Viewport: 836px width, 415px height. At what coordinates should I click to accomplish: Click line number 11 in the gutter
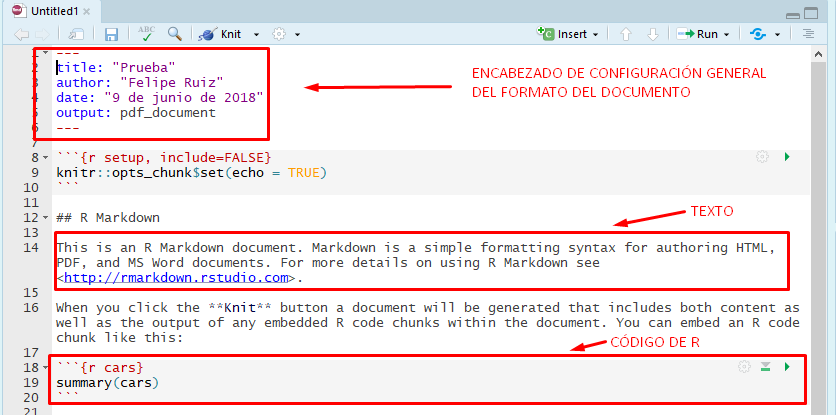pos(31,203)
